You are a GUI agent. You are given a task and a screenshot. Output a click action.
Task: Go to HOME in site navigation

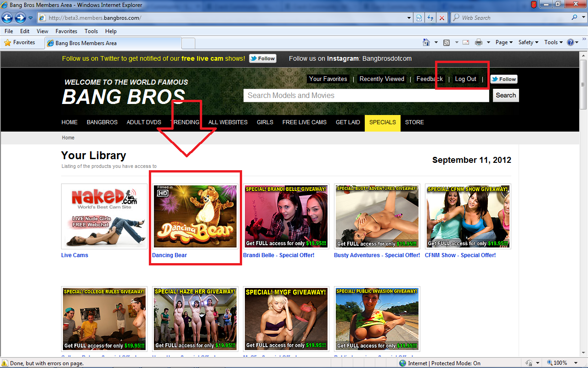(x=69, y=122)
